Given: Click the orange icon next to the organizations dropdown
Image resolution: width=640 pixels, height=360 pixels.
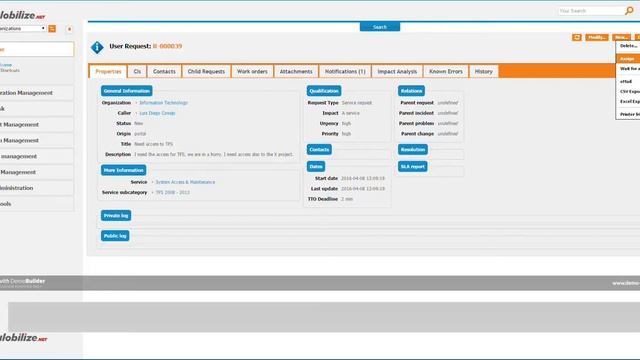Looking at the screenshot, I should (x=52, y=29).
